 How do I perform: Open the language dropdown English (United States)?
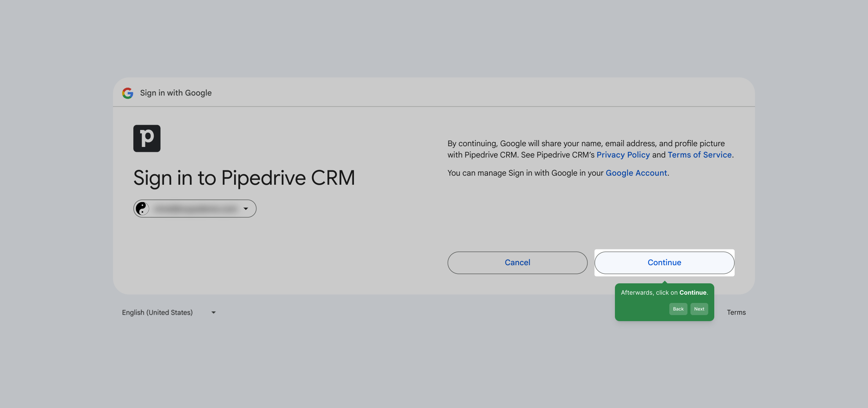[x=169, y=312]
